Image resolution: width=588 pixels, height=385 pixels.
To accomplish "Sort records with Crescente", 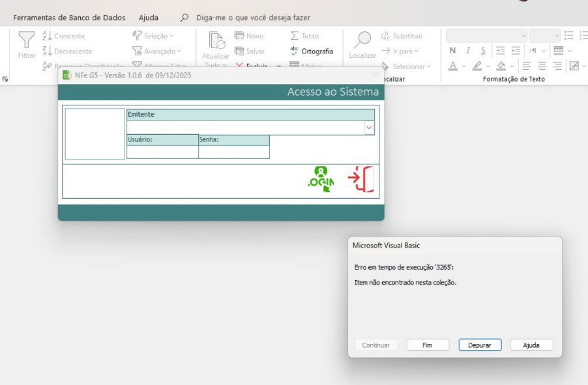I will tap(64, 36).
